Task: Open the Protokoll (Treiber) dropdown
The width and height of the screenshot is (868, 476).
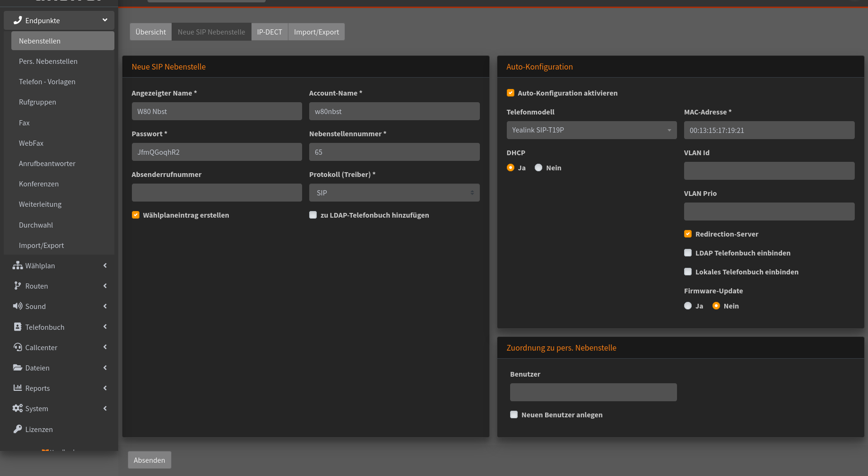Action: pos(394,193)
